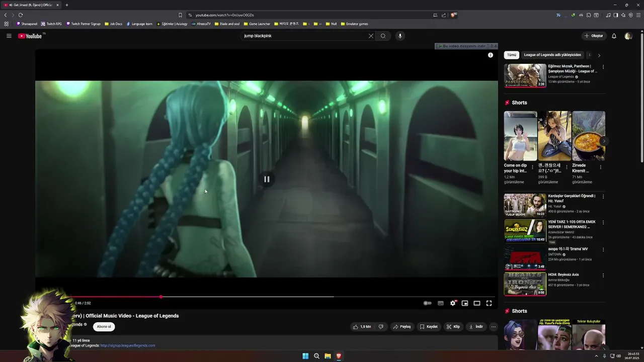The image size is (644, 362).
Task: Open video info card icon
Action: coord(491,55)
